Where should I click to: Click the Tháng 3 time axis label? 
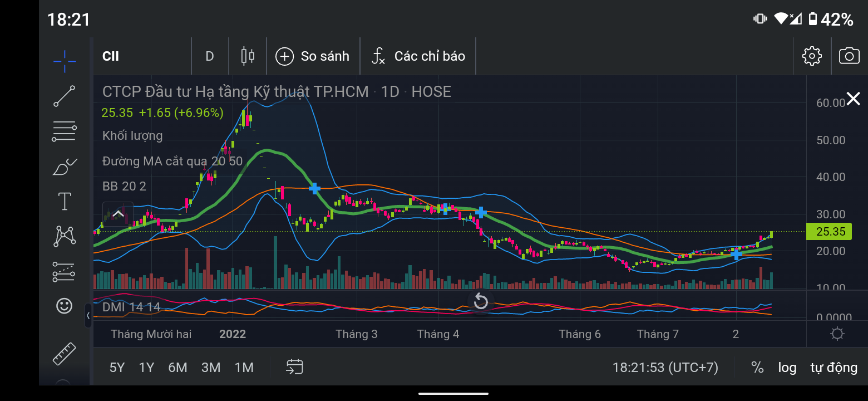pos(356,334)
